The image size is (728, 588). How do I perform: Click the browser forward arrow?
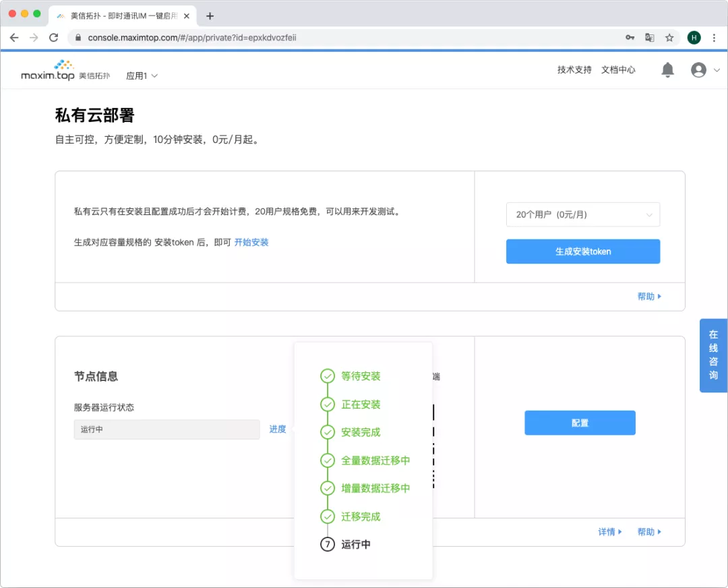pos(34,38)
